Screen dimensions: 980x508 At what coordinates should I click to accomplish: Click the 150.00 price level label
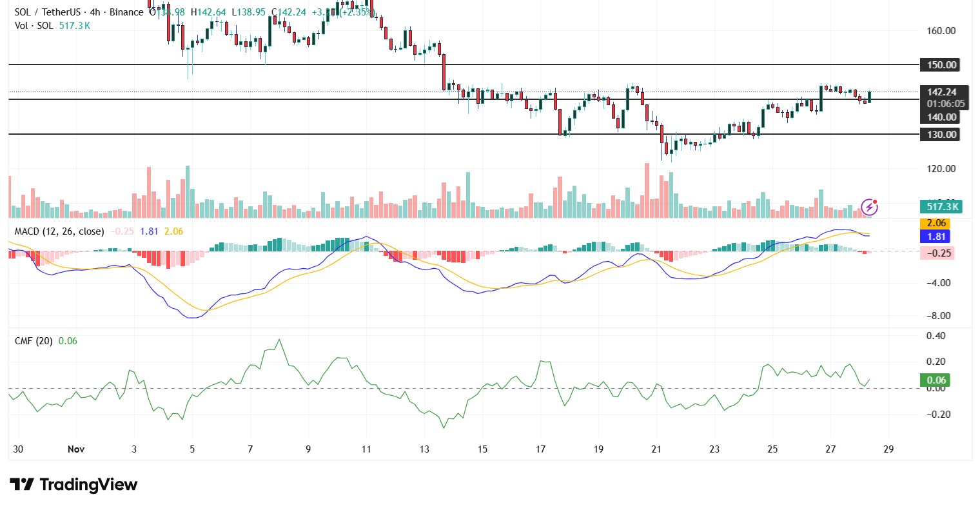[x=940, y=64]
